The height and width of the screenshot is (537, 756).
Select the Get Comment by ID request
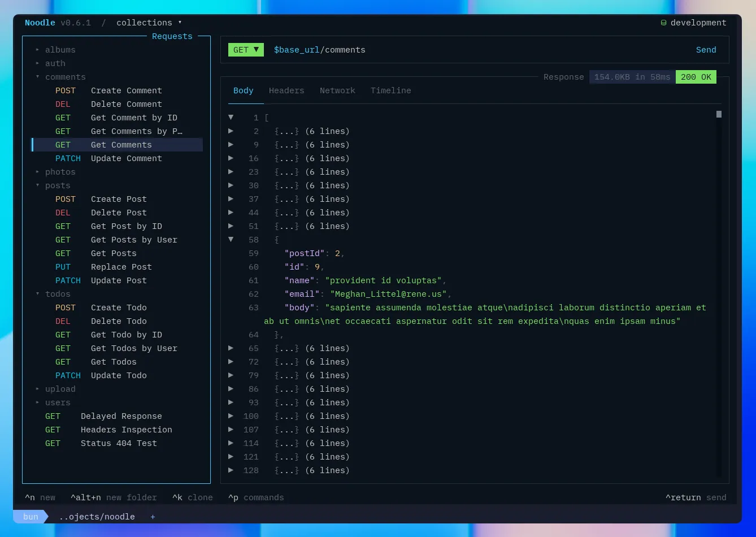click(x=116, y=118)
